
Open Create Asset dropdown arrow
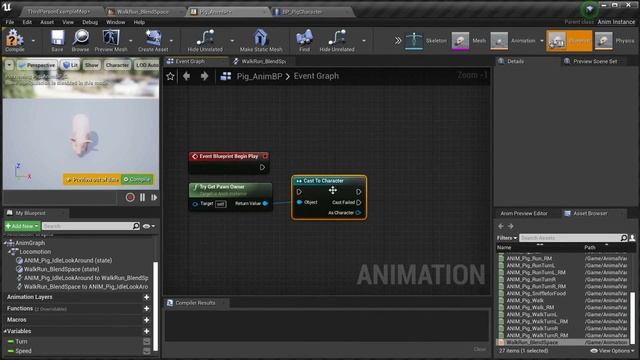171,41
